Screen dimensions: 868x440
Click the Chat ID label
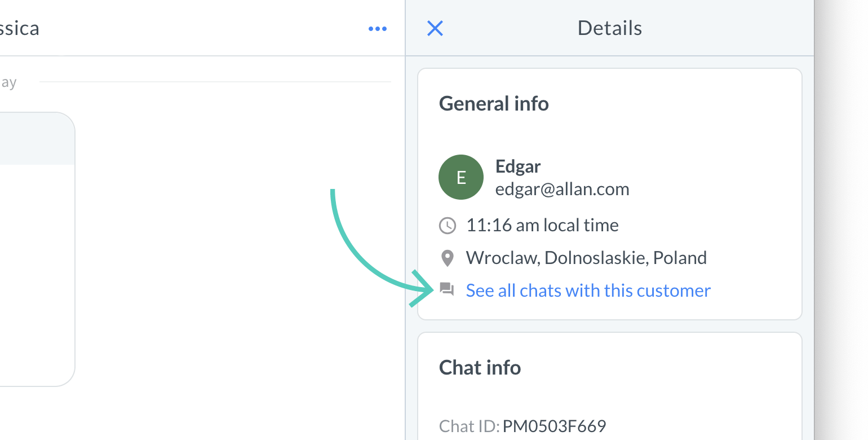(469, 426)
